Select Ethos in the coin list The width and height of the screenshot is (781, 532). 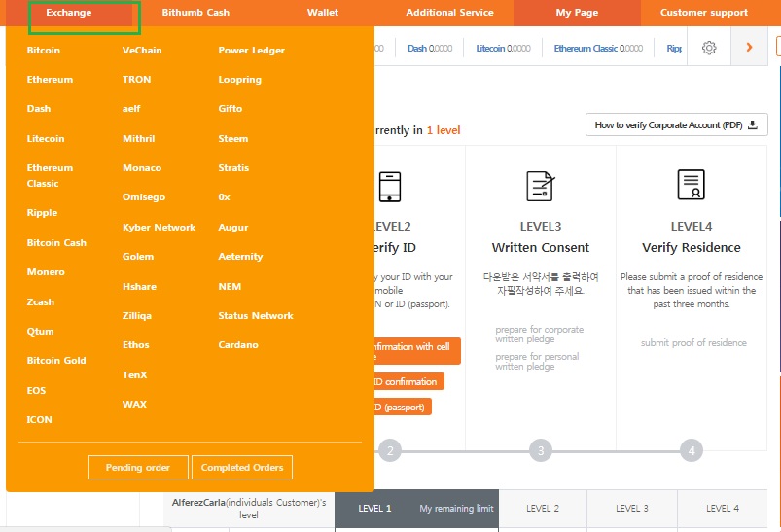pos(136,344)
